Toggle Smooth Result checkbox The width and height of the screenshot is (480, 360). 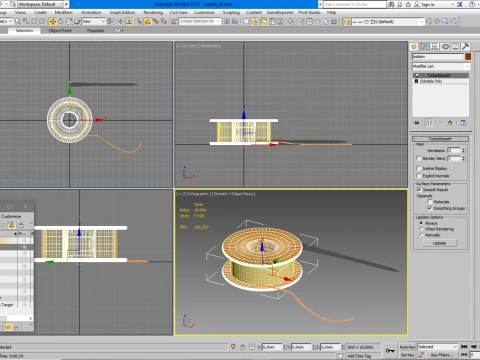419,189
